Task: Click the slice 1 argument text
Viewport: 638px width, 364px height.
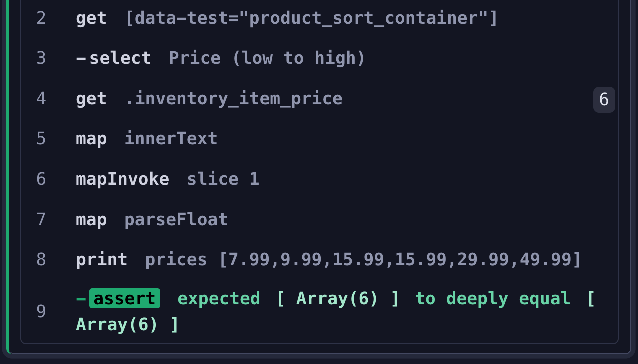Action: 223,179
